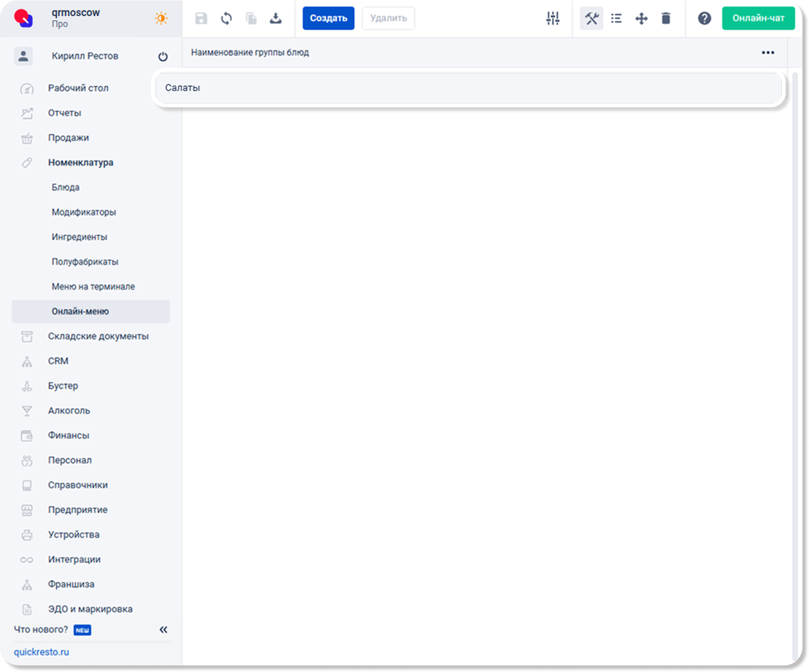The width and height of the screenshot is (809, 672).
Task: Click the power logout icon
Action: point(163,56)
